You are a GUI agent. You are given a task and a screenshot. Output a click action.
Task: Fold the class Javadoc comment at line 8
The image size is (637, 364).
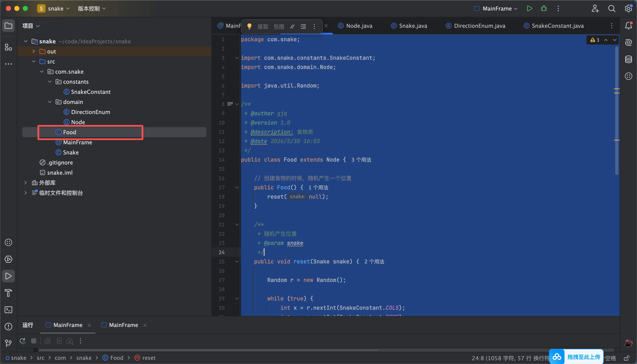point(237,104)
